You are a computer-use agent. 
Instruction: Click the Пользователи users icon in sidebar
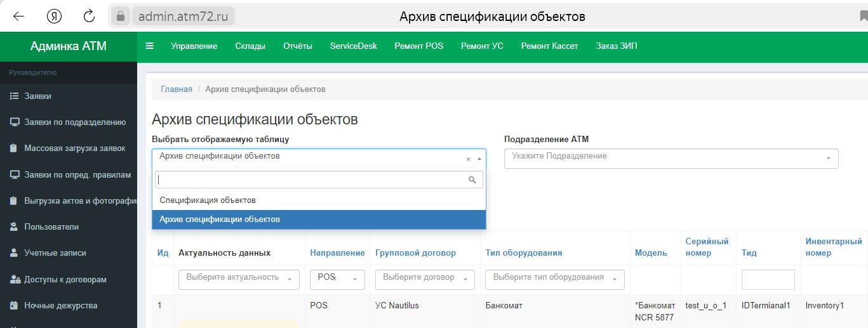[x=14, y=227]
